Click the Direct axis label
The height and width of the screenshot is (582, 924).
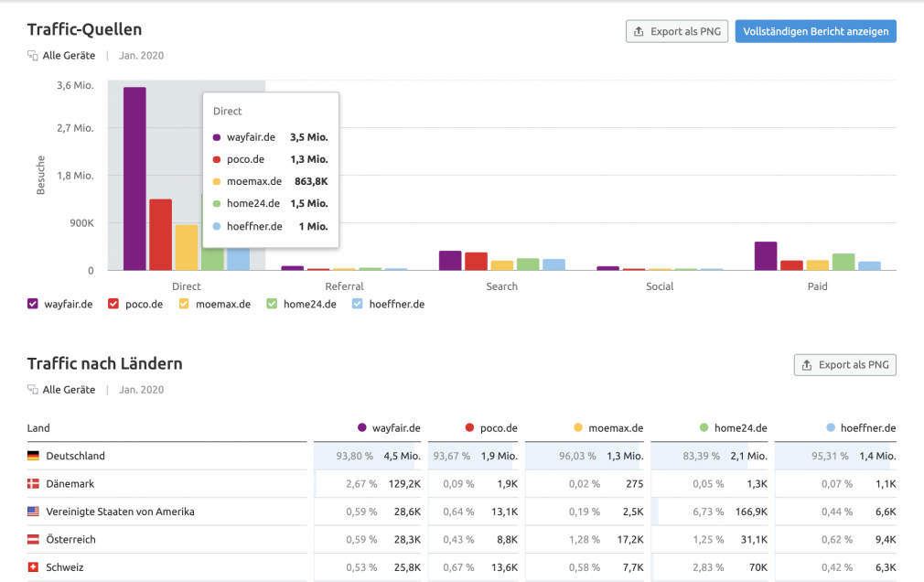pyautogui.click(x=187, y=286)
